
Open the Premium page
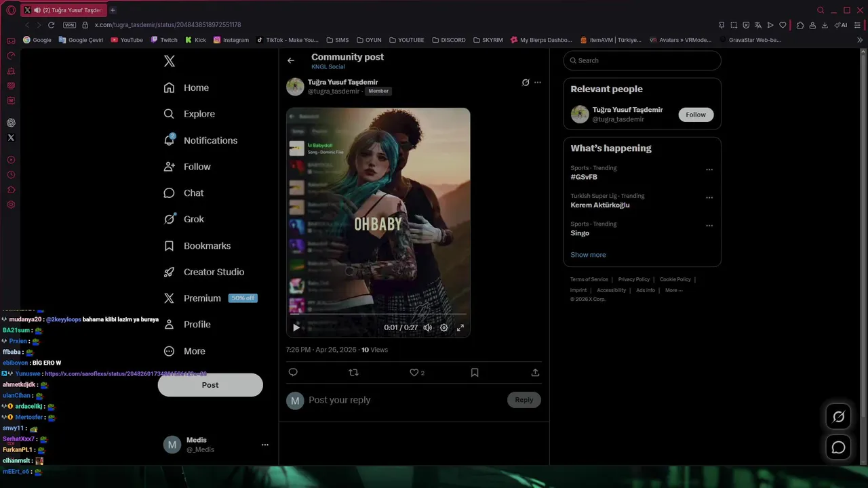click(210, 298)
